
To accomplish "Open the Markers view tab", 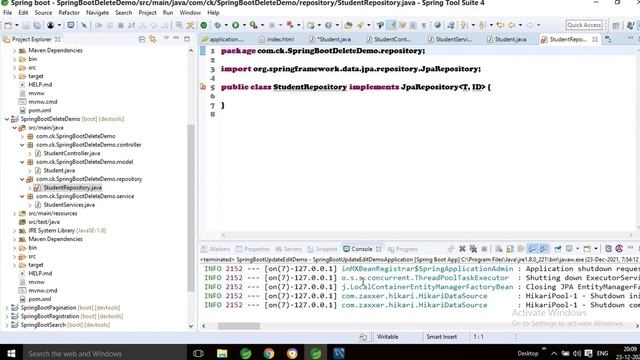I will pyautogui.click(x=216, y=249).
